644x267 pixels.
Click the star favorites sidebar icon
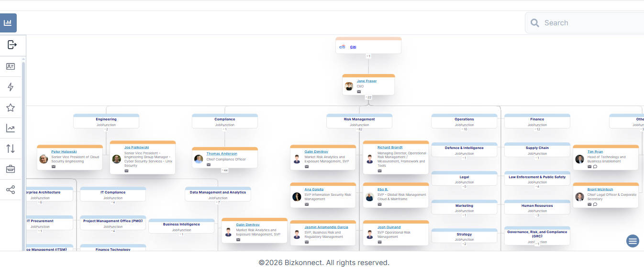click(11, 107)
